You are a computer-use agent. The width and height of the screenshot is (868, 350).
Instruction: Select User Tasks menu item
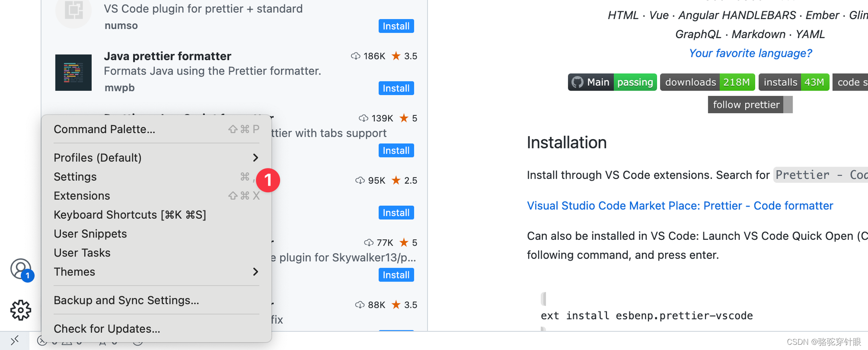coord(156,253)
